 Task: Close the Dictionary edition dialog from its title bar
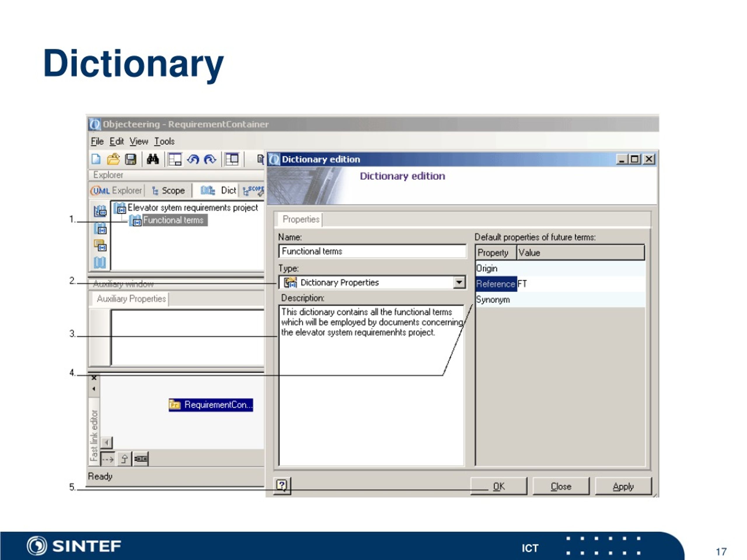649,159
